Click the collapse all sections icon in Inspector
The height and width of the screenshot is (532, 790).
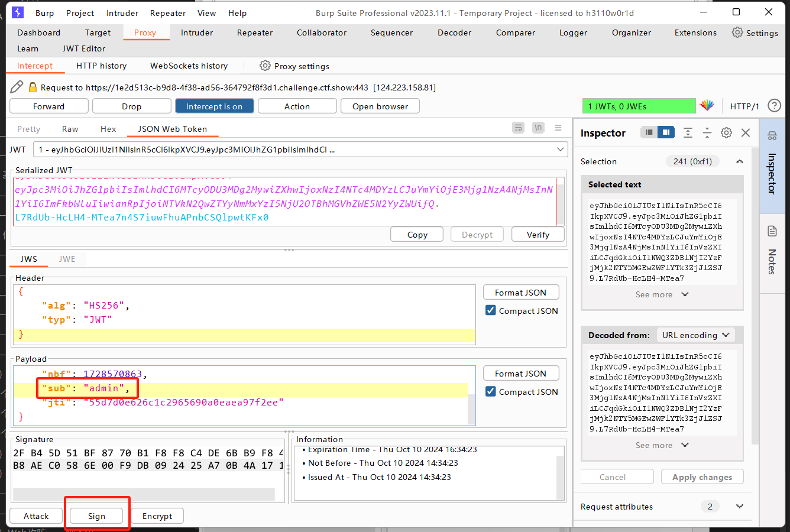tap(707, 133)
